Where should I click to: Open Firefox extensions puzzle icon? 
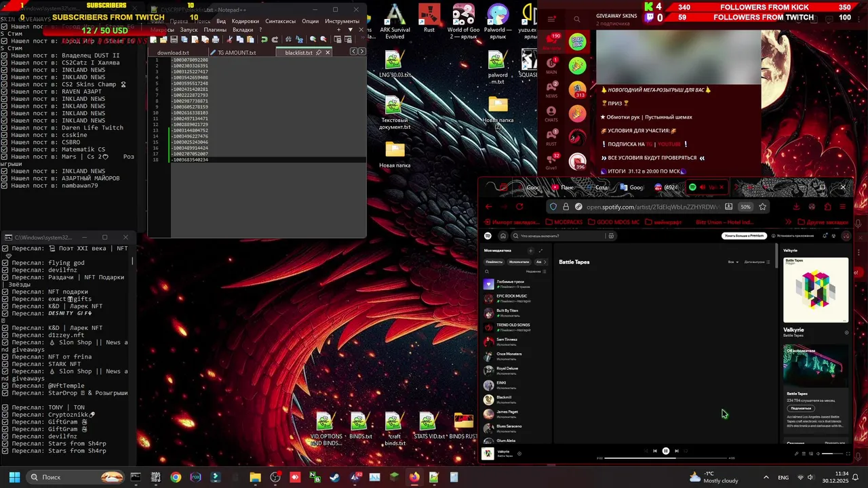(827, 207)
